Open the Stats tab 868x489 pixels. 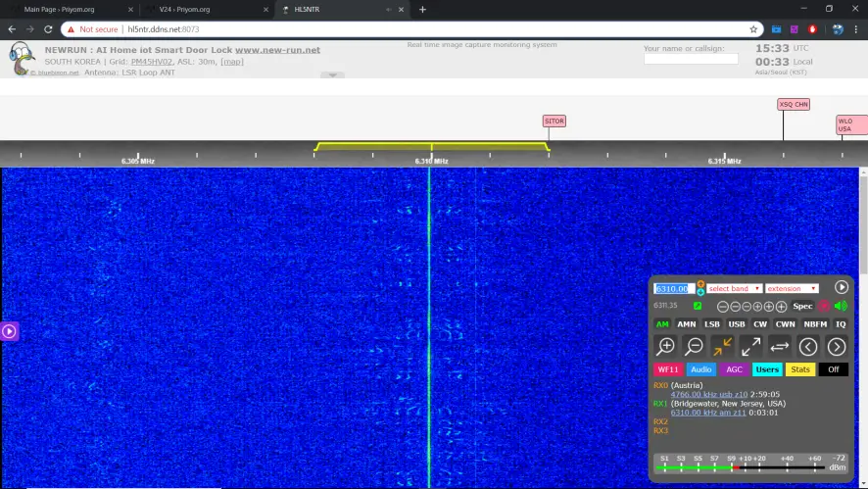[x=800, y=369]
